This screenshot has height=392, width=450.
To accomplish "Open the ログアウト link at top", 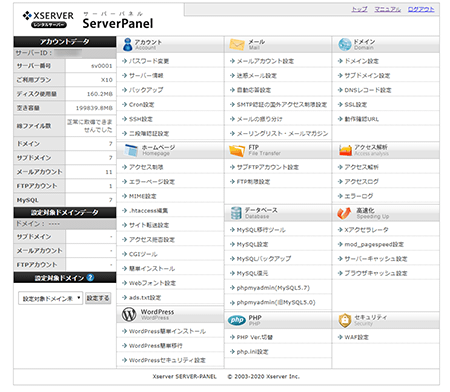I will click(x=421, y=9).
